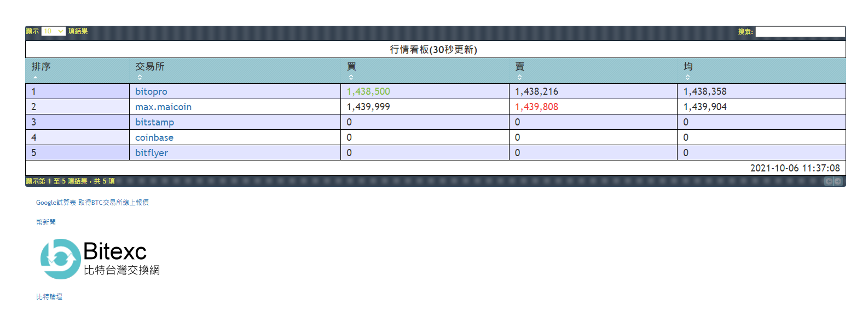868x327 pixels.
Task: Click the 行情看板(30秒更新) table title
Action: 433,49
